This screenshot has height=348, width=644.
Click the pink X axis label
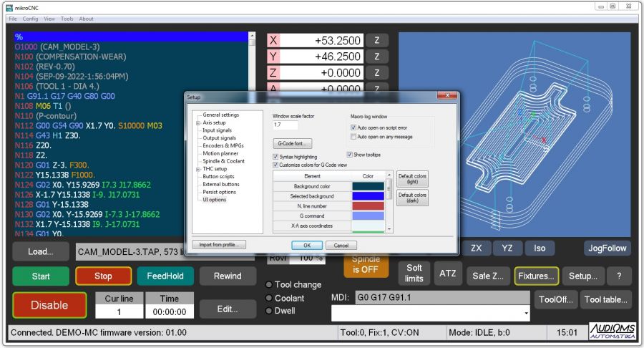click(x=273, y=40)
